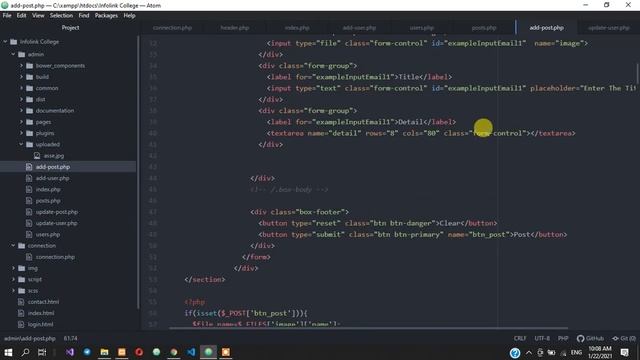Screen dimensions: 640x360
Task: Open File Explorer from the taskbar
Action: click(x=104, y=352)
